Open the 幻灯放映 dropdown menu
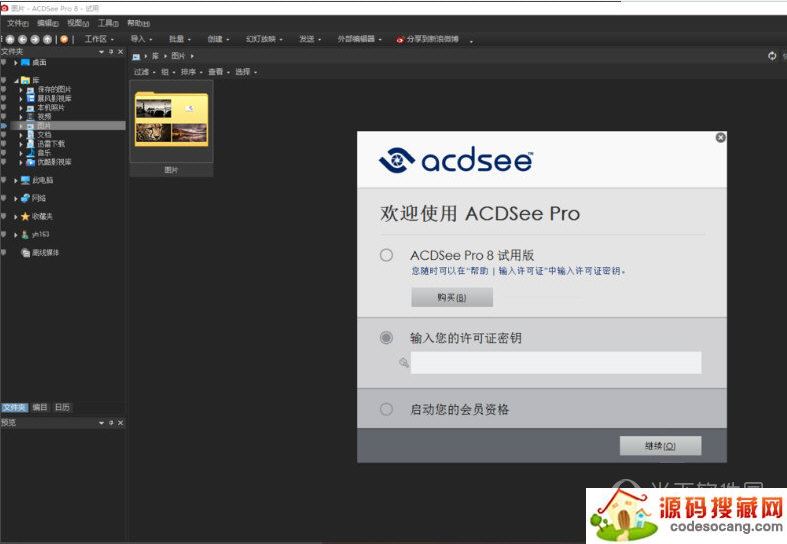Screen dimensions: 787x544 264,39
